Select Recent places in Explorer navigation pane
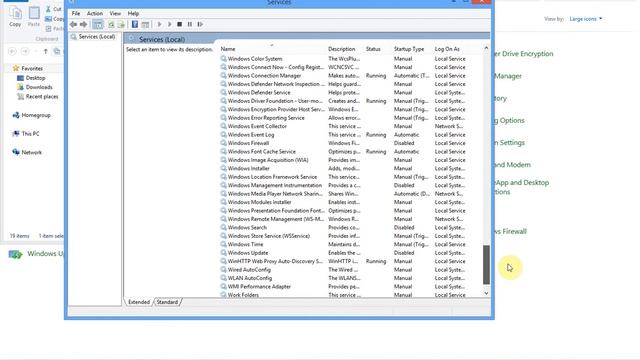This screenshot has width=640, height=360. coord(42,97)
